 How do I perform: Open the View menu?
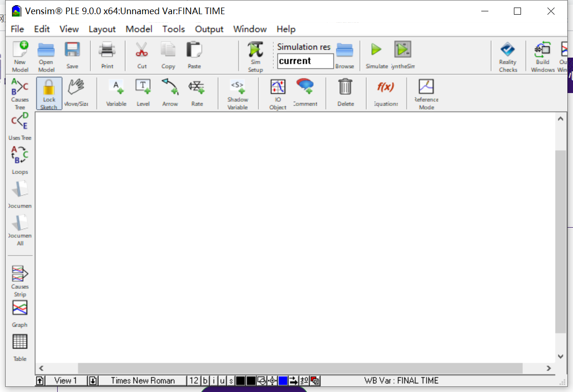point(69,29)
